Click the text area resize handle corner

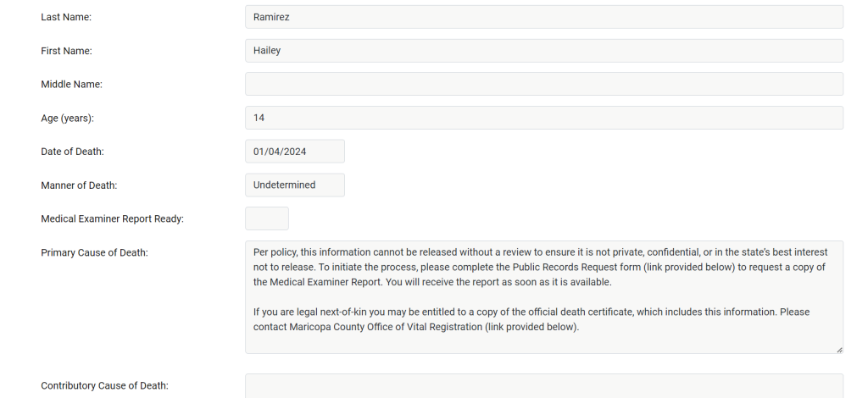coord(838,349)
